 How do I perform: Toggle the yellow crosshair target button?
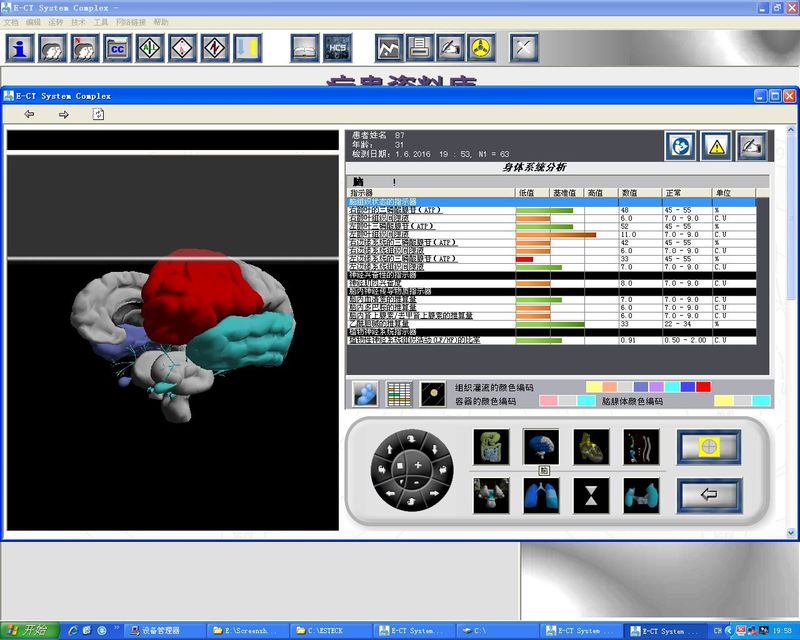coord(709,446)
